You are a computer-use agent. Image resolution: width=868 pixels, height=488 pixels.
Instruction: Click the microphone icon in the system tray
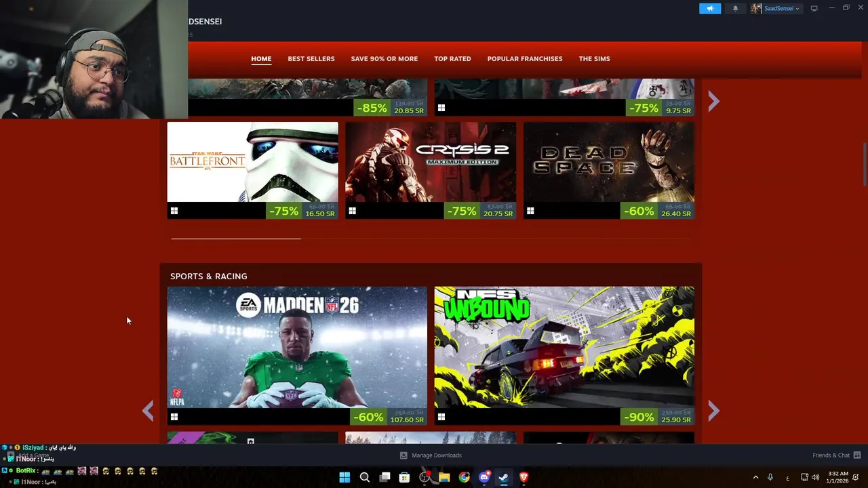point(770,477)
